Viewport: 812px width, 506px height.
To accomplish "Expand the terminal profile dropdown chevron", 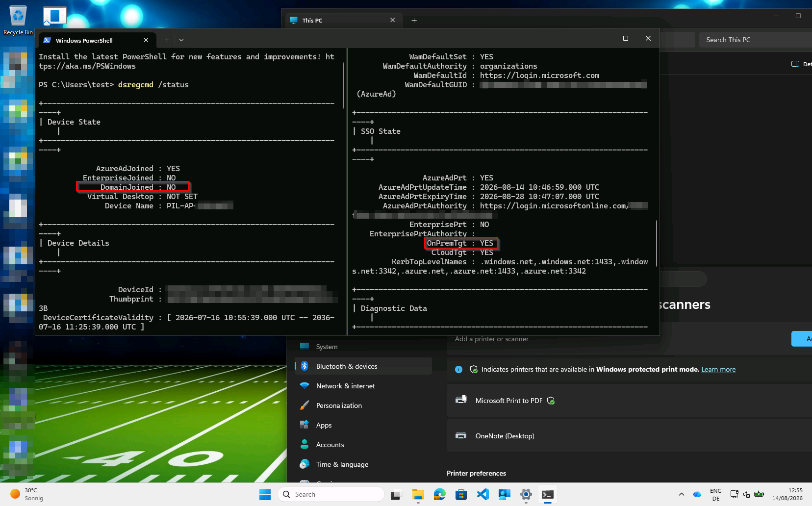I will coord(181,40).
